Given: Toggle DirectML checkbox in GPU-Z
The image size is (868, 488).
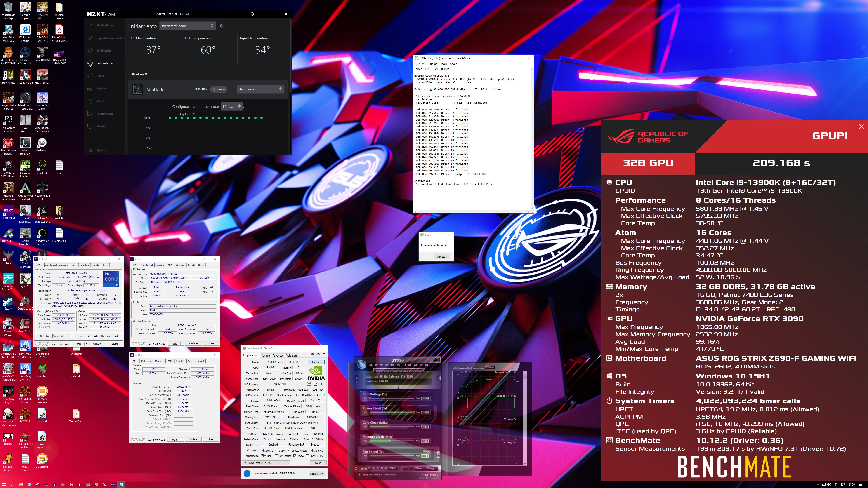Looking at the screenshot, I should pyautogui.click(x=311, y=451).
